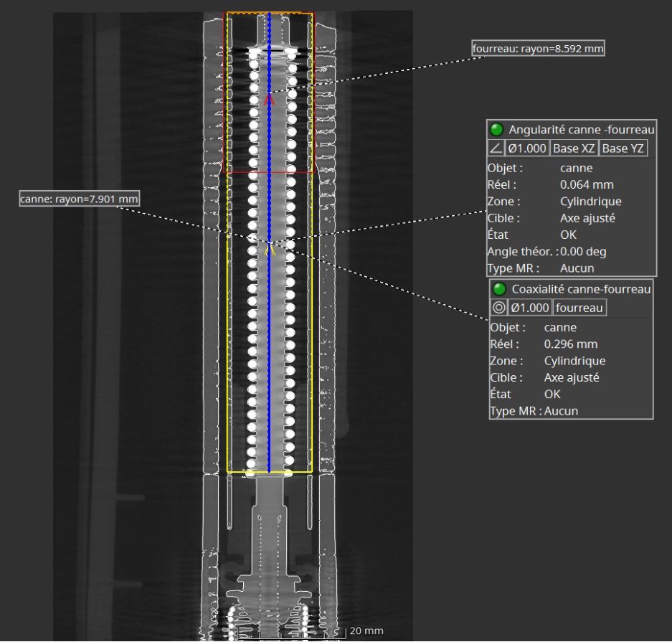Click the yellow arrow marker on axis
Screen dimensions: 672x642
(270, 250)
